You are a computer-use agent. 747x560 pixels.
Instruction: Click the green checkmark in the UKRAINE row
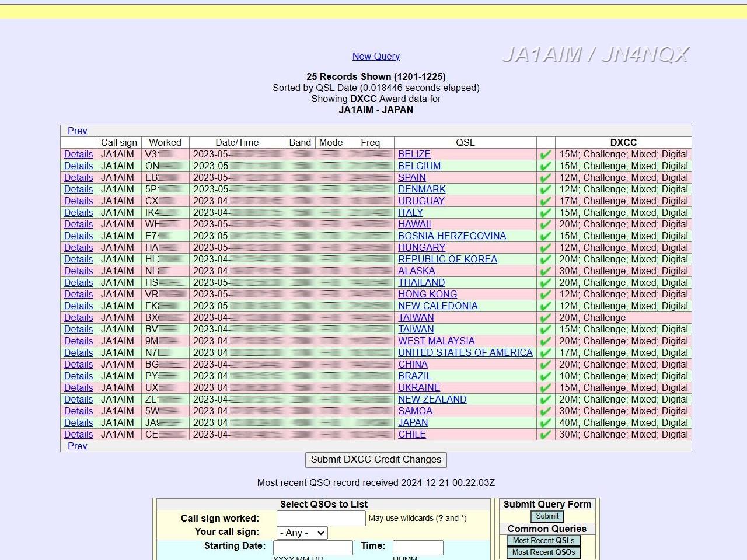[x=546, y=388]
